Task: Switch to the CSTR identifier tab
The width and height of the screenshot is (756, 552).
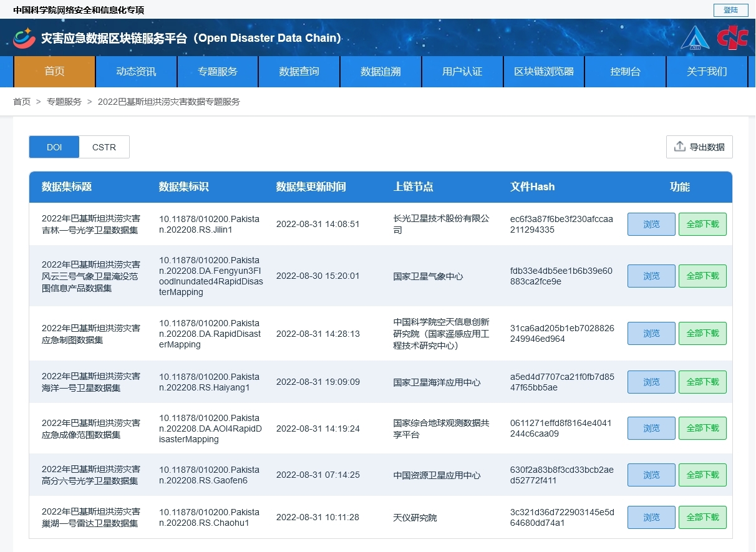Action: tap(104, 147)
